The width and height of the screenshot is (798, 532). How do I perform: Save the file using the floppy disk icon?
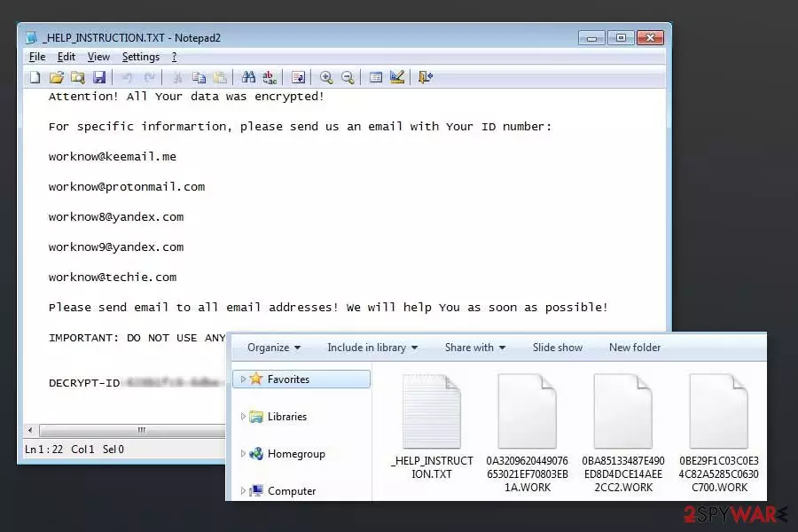99,77
